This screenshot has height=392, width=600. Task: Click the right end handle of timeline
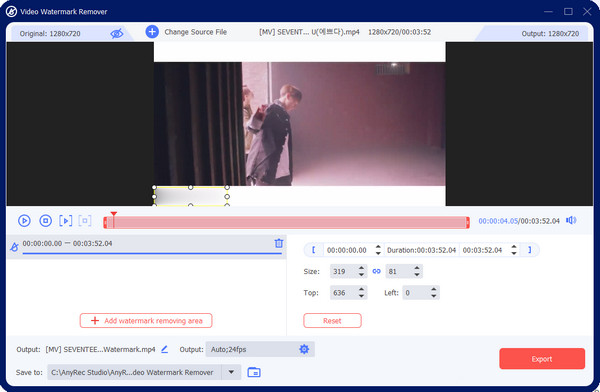point(468,222)
